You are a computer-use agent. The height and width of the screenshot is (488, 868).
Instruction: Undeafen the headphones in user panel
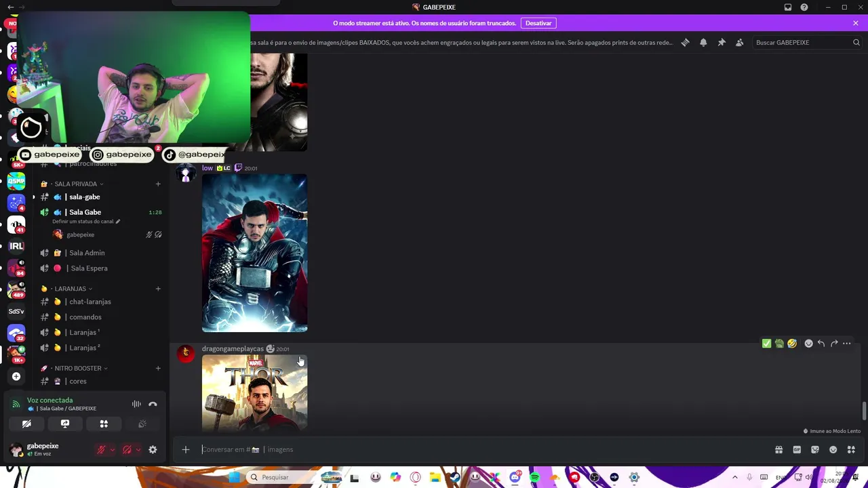click(x=127, y=449)
